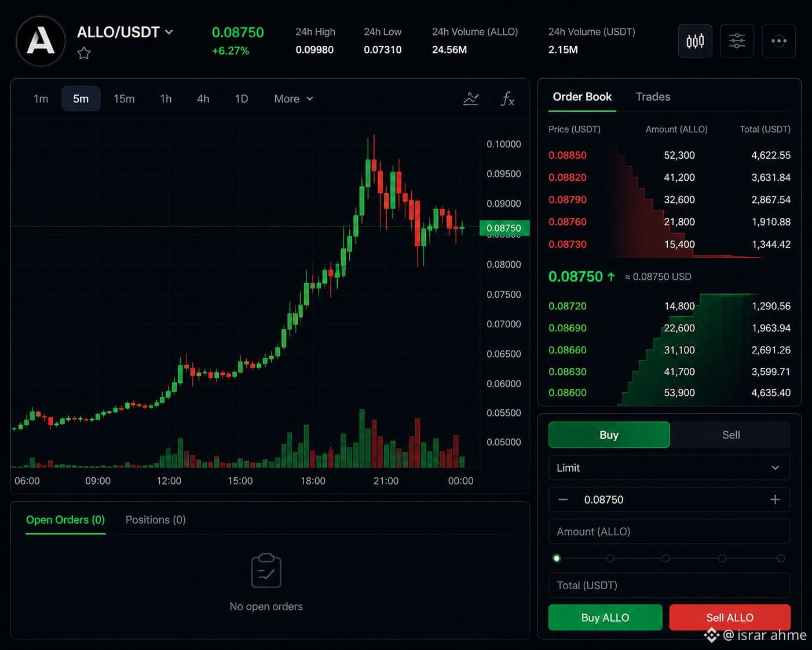
Task: Select the 0.08630 bid price row
Action: tap(670, 371)
